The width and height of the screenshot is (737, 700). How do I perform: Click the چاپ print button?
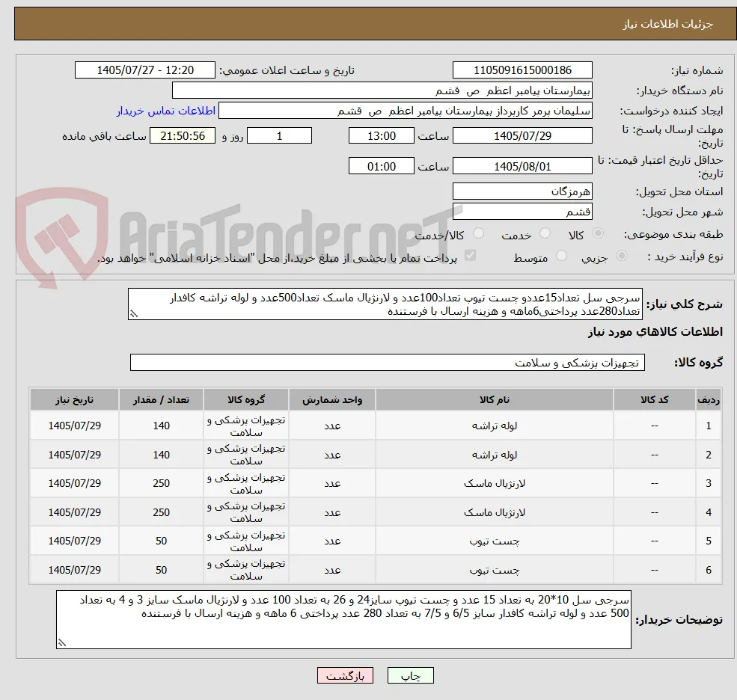click(410, 675)
